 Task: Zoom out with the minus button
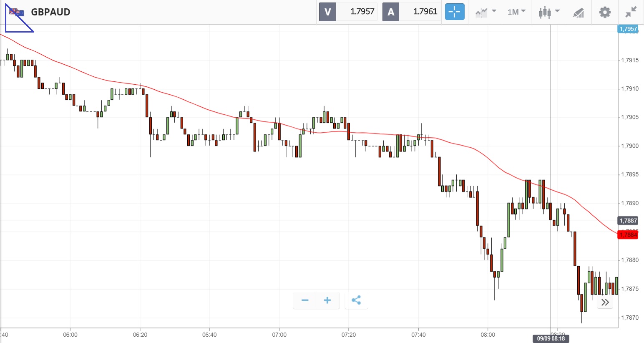pyautogui.click(x=305, y=300)
